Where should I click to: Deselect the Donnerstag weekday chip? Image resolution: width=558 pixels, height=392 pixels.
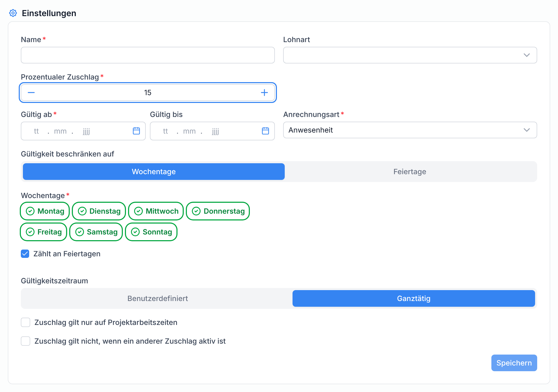(218, 211)
